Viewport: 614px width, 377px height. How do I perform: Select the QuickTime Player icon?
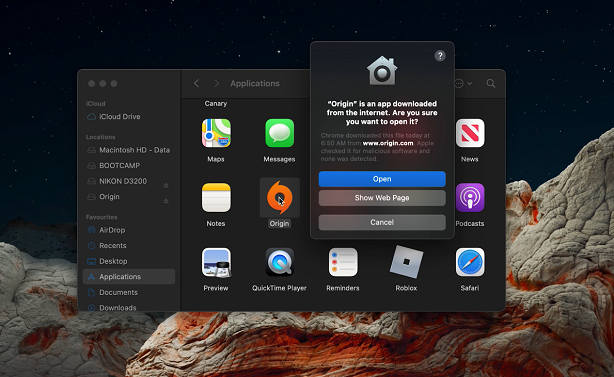(x=279, y=262)
